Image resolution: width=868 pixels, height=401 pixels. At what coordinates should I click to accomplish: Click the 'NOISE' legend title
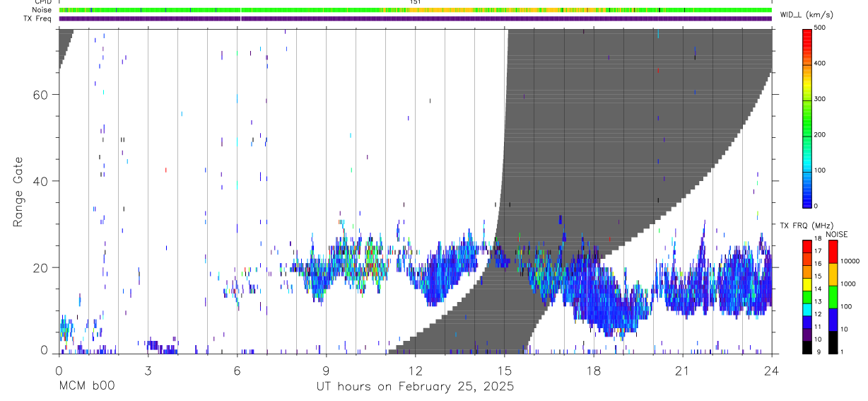[836, 234]
